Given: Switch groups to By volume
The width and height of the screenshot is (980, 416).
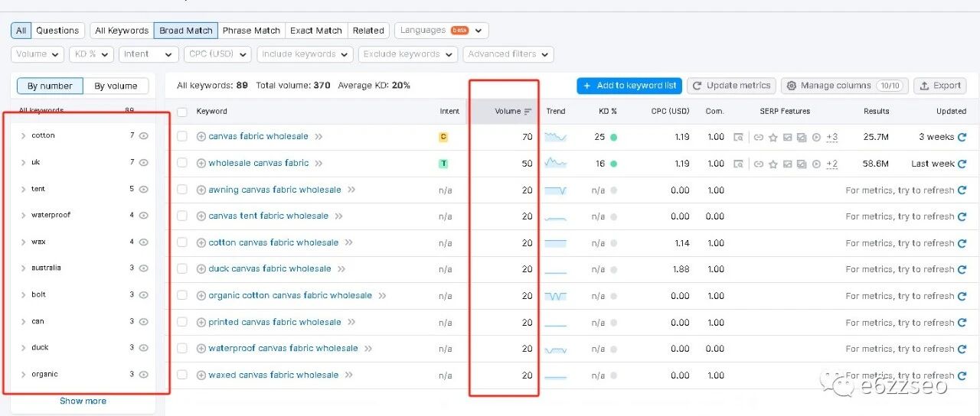Looking at the screenshot, I should click(x=116, y=86).
